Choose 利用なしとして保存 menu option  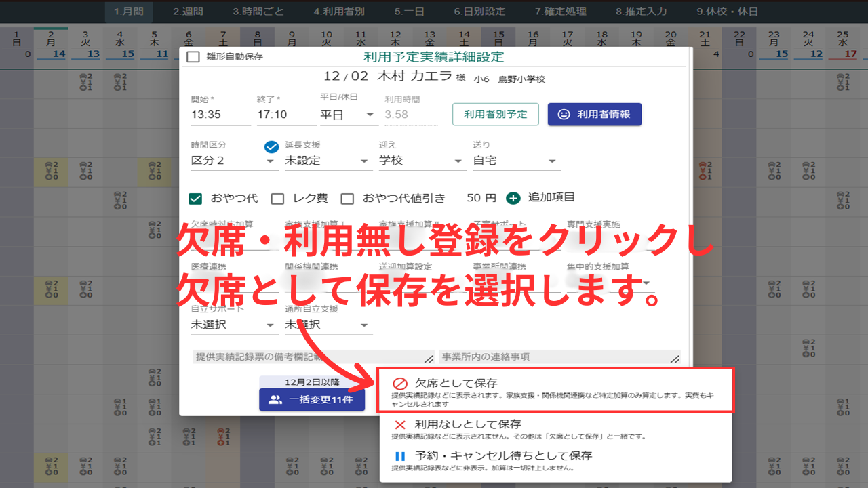[x=555, y=428]
